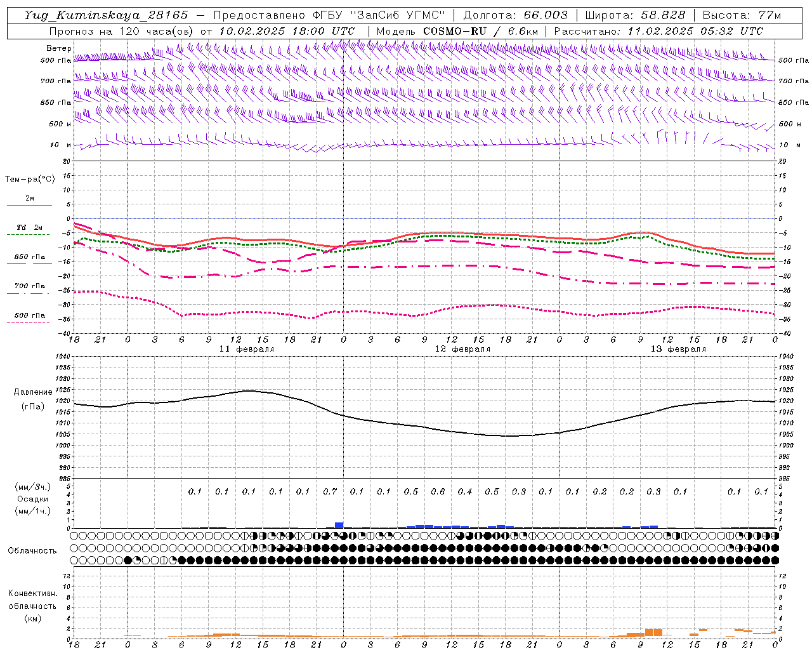The height and width of the screenshot is (650, 812).
Task: Click the 0.7 precipitation value
Action: coord(330,492)
